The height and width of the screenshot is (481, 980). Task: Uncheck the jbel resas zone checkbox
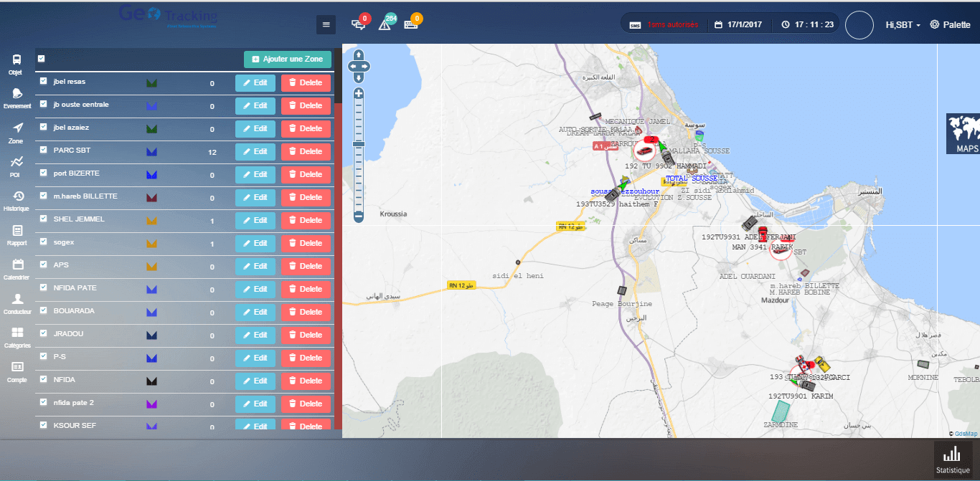(44, 82)
